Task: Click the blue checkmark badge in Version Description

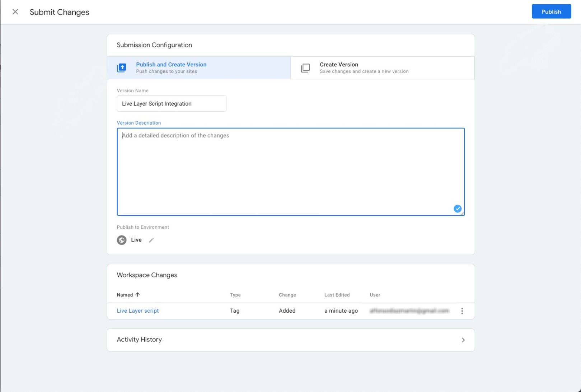Action: 457,208
